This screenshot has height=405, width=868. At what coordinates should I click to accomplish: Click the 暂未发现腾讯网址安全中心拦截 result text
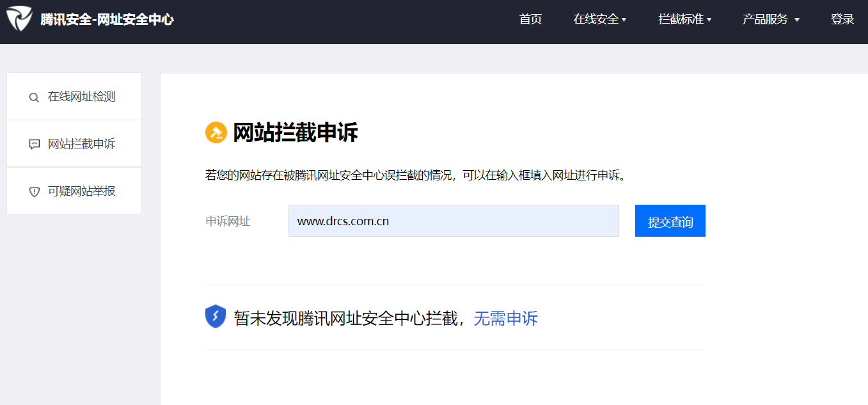[x=346, y=318]
